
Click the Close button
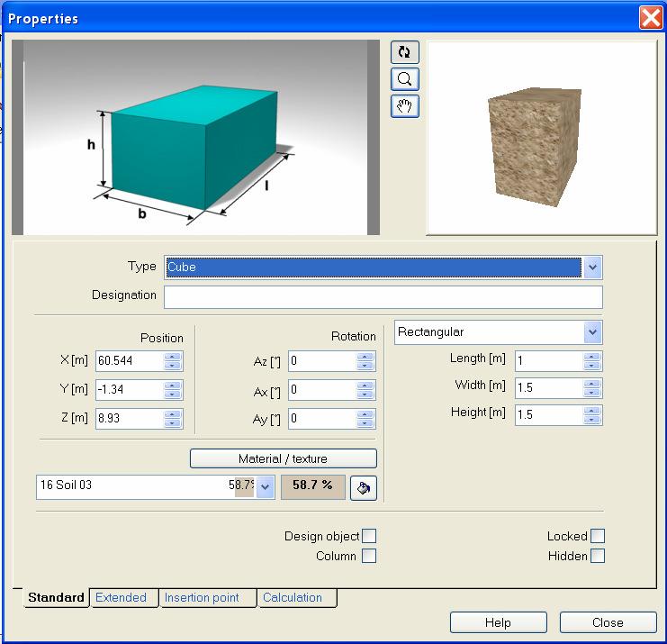point(608,622)
